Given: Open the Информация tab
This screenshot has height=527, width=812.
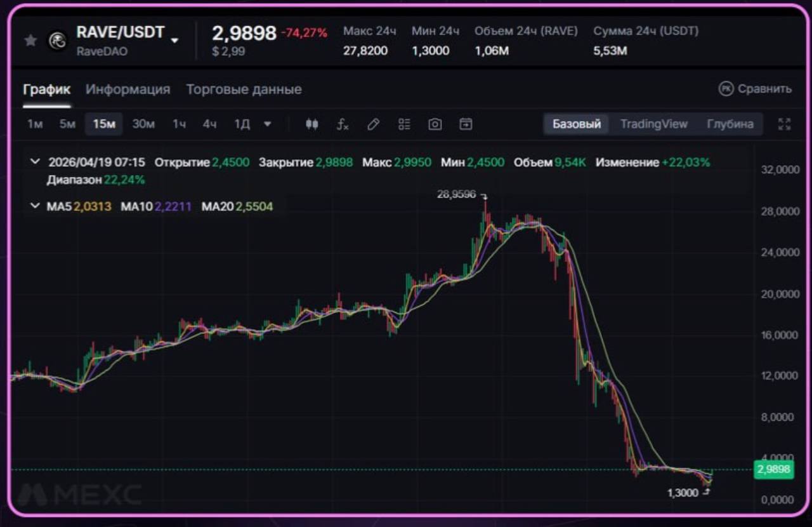Looking at the screenshot, I should click(x=128, y=90).
